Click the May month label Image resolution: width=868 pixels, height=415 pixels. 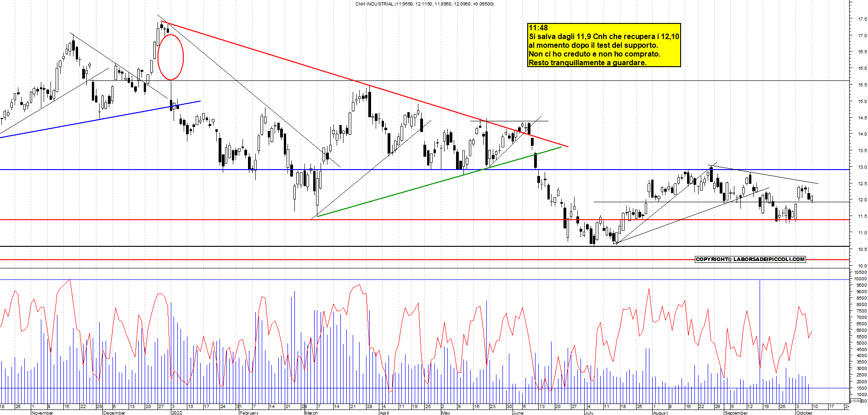[445, 413]
